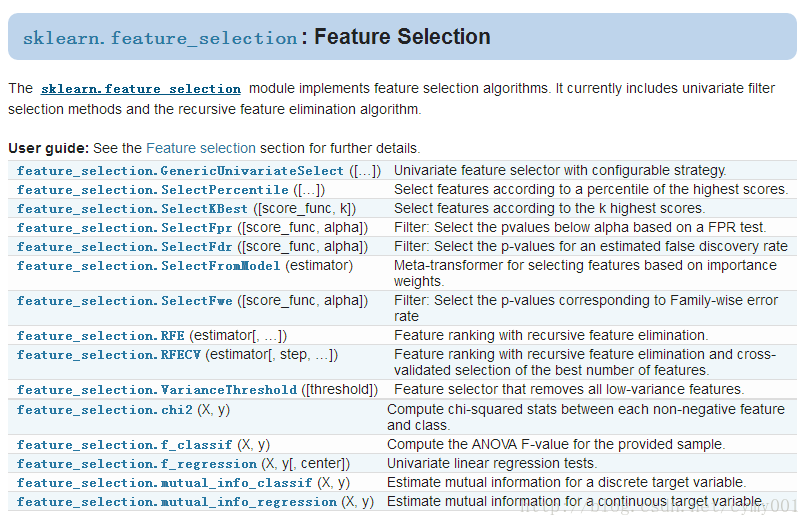811x526 pixels.
Task: Open feature_selection.GenericUnivariateSelect reference
Action: tap(180, 171)
